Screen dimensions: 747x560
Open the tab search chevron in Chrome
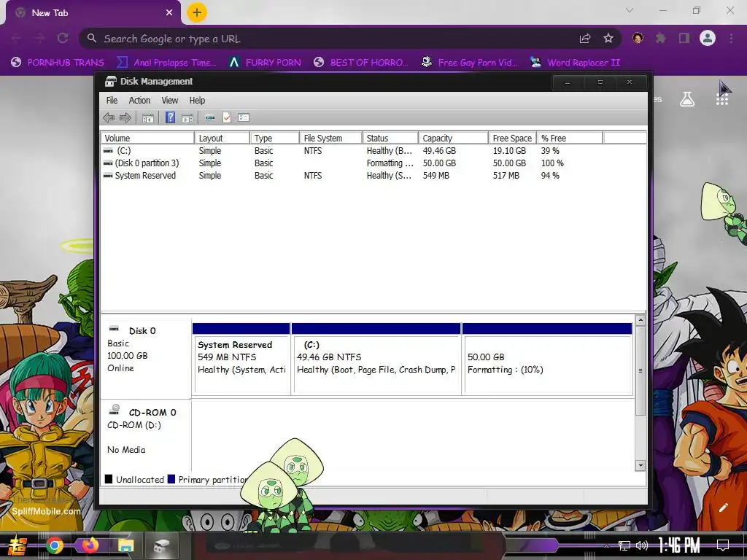pos(630,10)
